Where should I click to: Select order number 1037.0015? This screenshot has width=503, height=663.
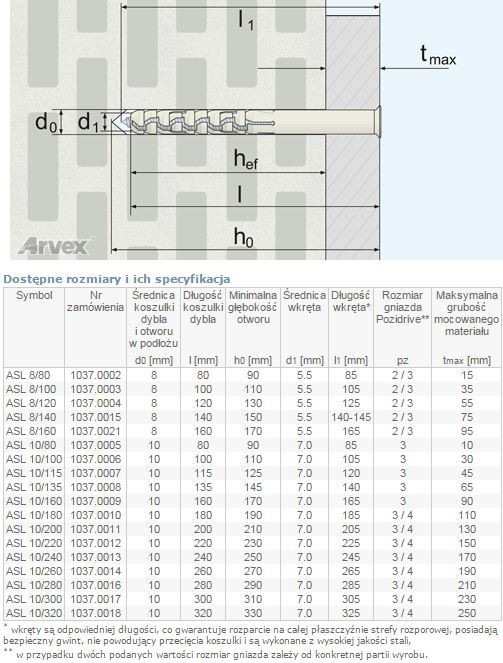(96, 417)
